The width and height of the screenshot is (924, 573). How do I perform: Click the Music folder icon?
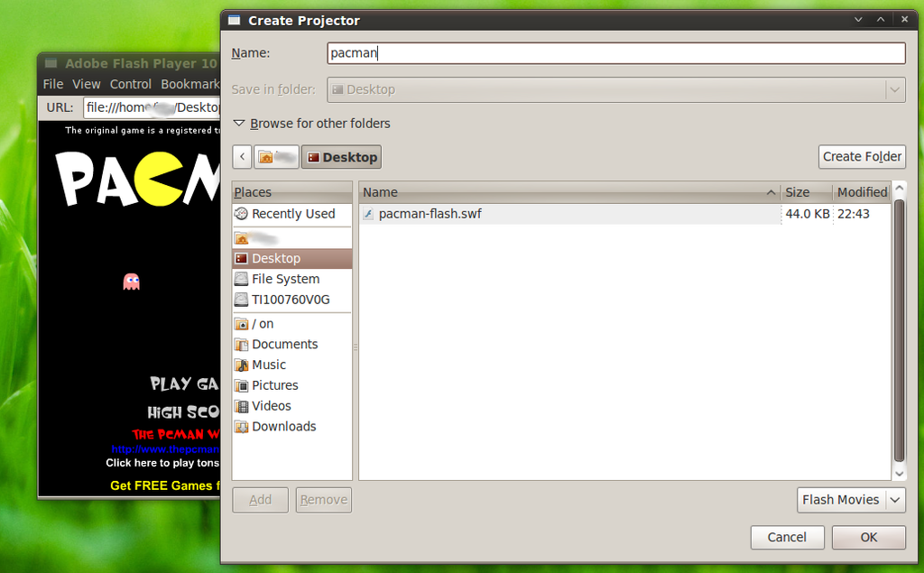[241, 365]
